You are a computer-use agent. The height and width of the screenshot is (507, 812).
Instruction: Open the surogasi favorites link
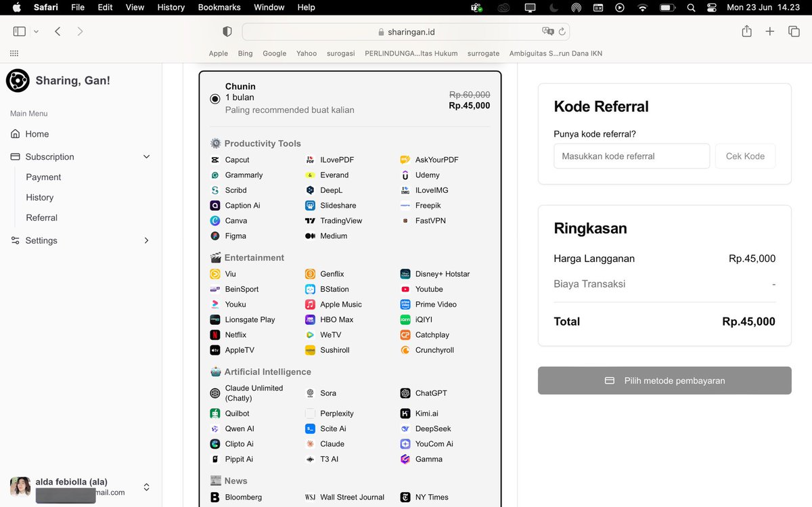pos(341,53)
